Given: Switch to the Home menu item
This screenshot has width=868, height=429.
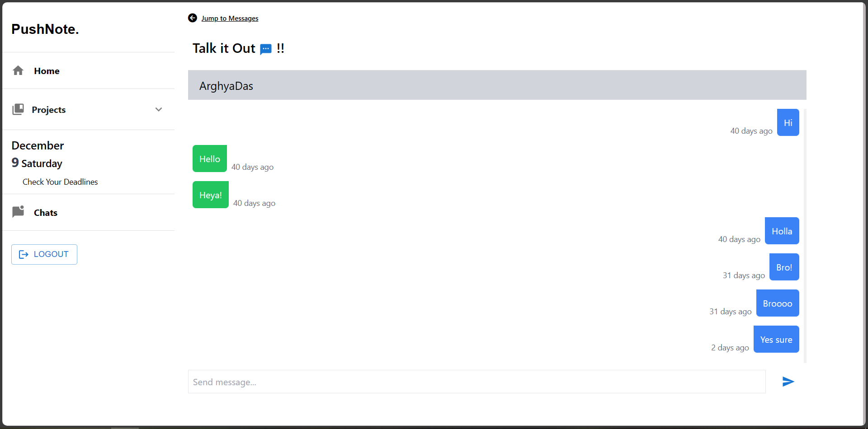Looking at the screenshot, I should (x=47, y=71).
